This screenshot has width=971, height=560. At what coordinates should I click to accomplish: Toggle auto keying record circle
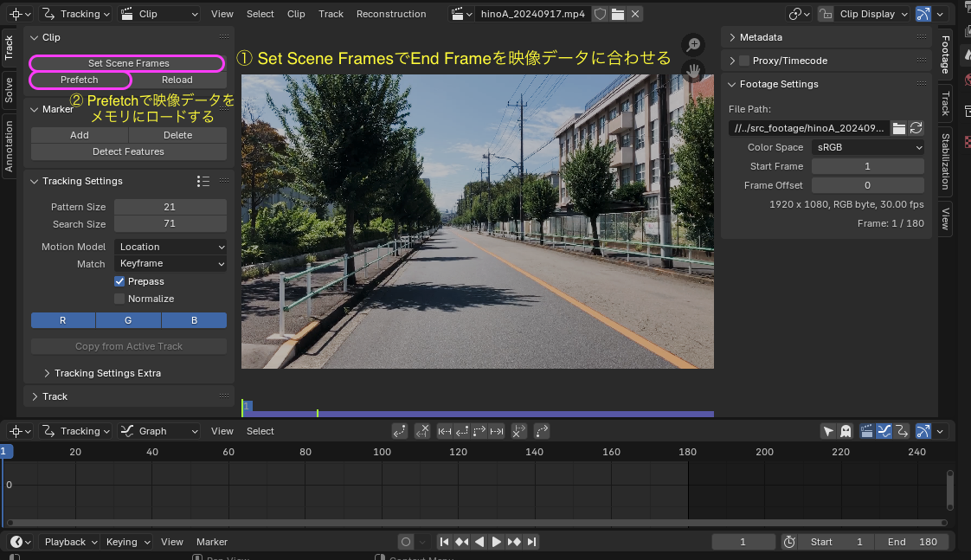coord(406,542)
